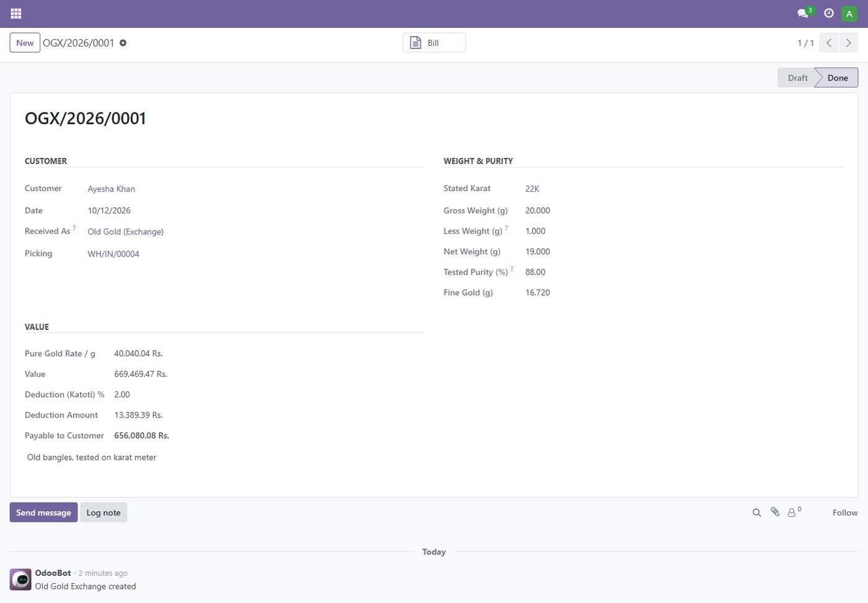
Task: Open the Bill smart button
Action: coord(434,43)
